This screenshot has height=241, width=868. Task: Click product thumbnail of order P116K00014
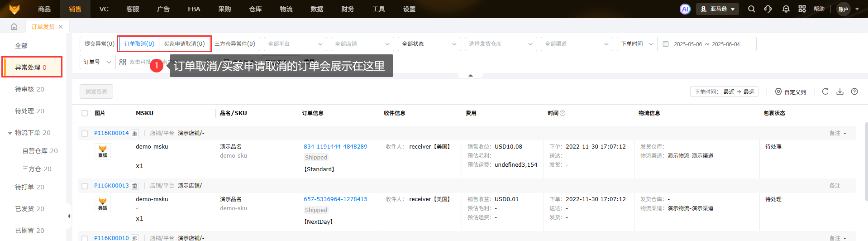(103, 151)
